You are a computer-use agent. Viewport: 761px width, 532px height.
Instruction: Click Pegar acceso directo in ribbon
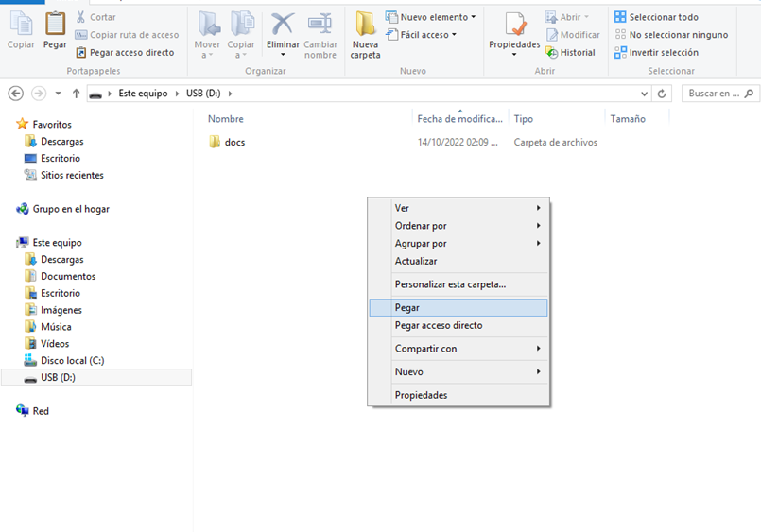pyautogui.click(x=125, y=52)
